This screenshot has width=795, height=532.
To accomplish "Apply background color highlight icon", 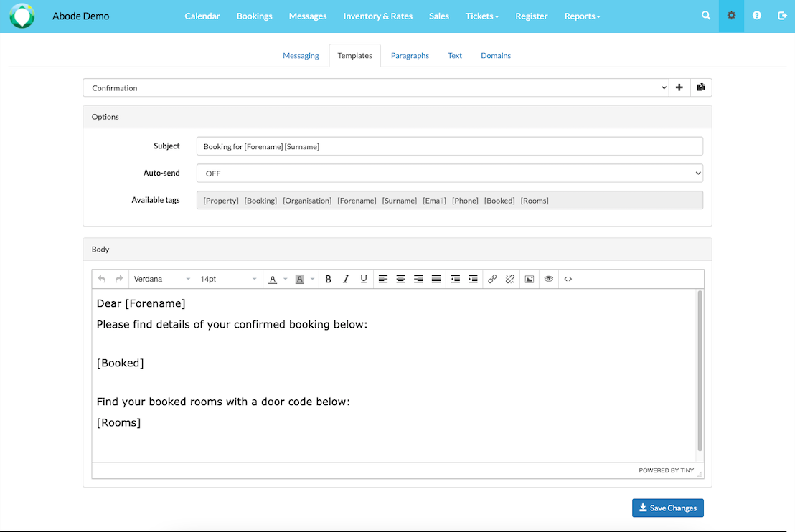I will point(300,279).
